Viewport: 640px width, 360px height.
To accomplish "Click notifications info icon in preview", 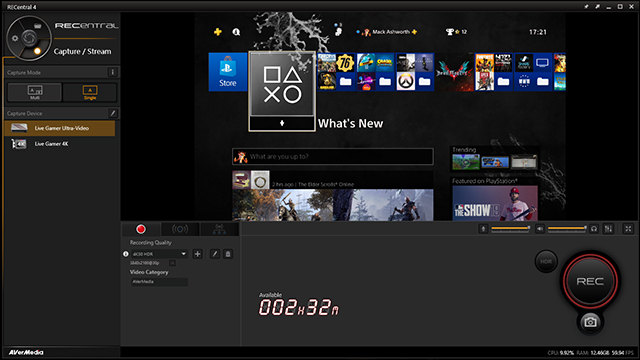I will tap(236, 32).
